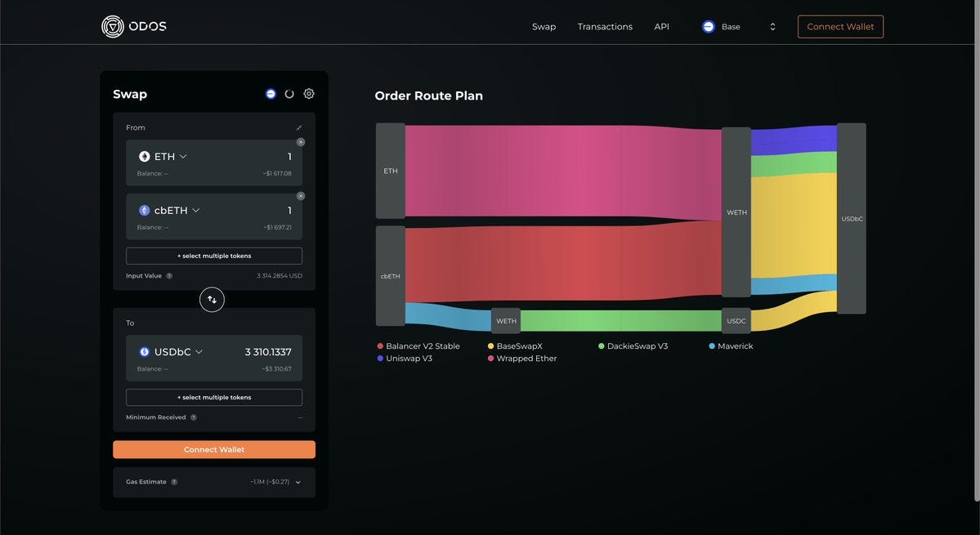Expand the Gas Estimate details
Screen dimensions: 980x535
tap(298, 483)
